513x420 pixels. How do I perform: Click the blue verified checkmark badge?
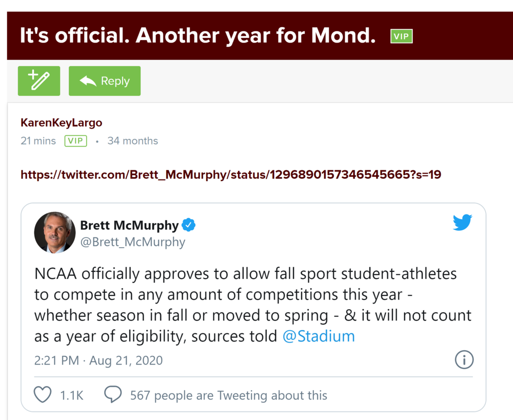[x=189, y=225]
